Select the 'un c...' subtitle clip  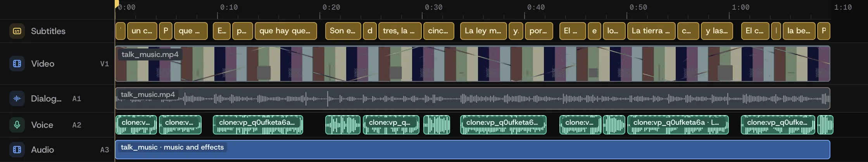click(x=142, y=31)
